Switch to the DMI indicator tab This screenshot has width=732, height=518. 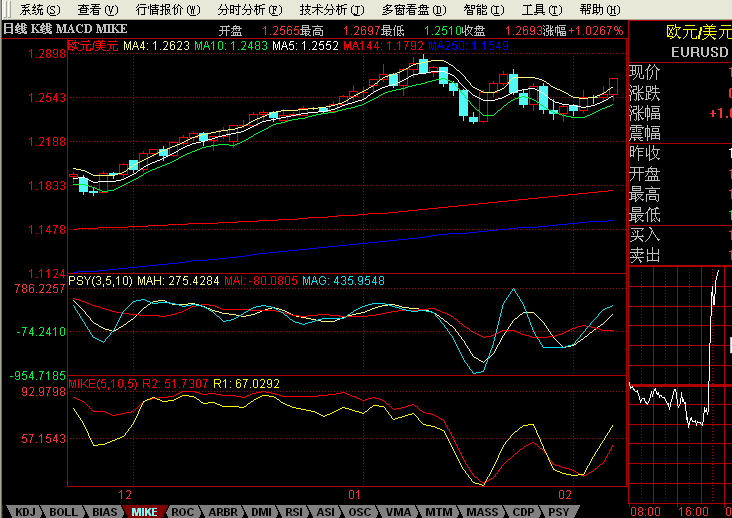click(261, 512)
